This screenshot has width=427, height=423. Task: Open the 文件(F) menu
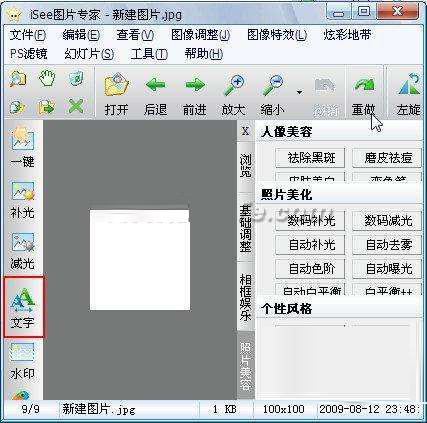(28, 35)
